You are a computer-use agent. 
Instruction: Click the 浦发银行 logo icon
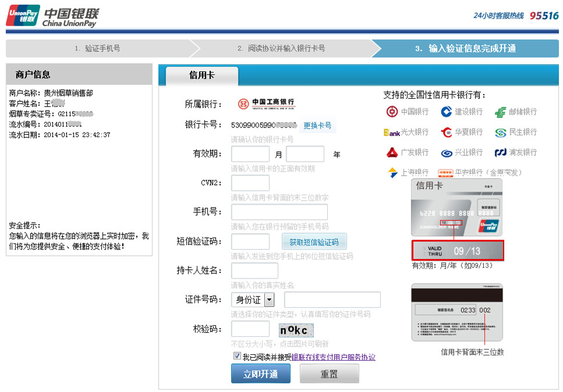pyautogui.click(x=500, y=153)
